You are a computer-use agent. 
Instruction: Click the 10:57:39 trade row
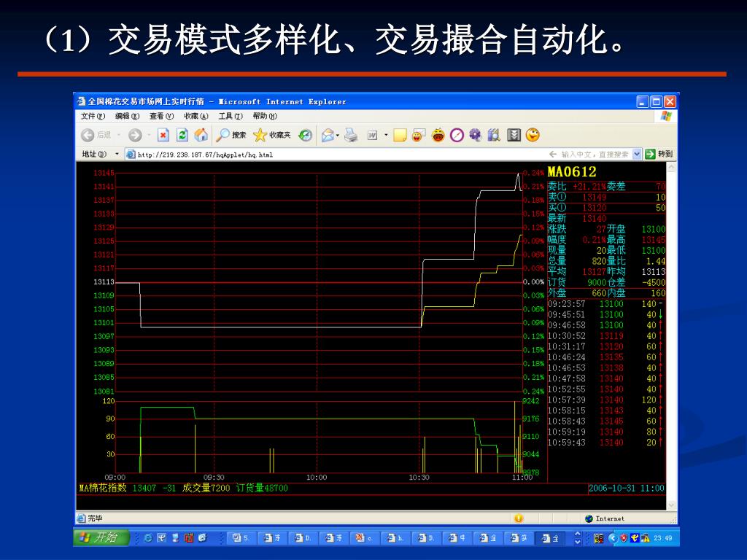[x=605, y=400]
